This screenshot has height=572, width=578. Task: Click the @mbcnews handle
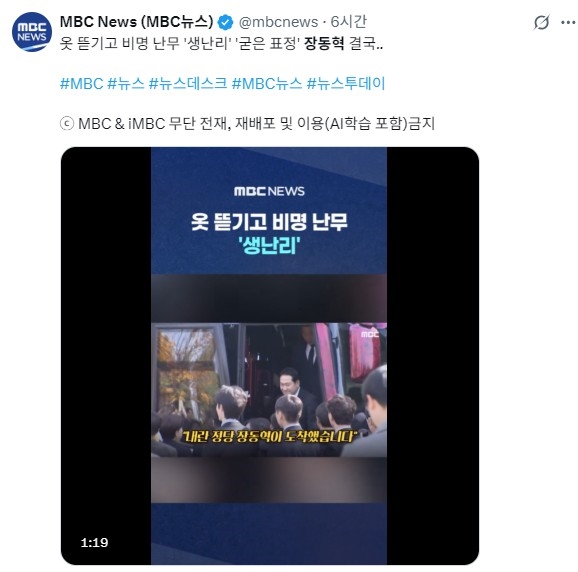(x=278, y=22)
